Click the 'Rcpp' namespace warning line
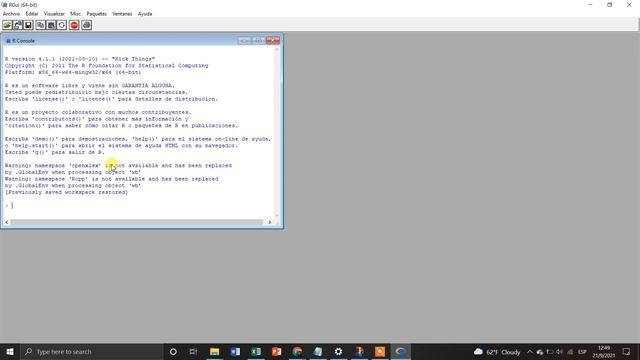Viewport: 640px width, 360px height. [x=111, y=179]
